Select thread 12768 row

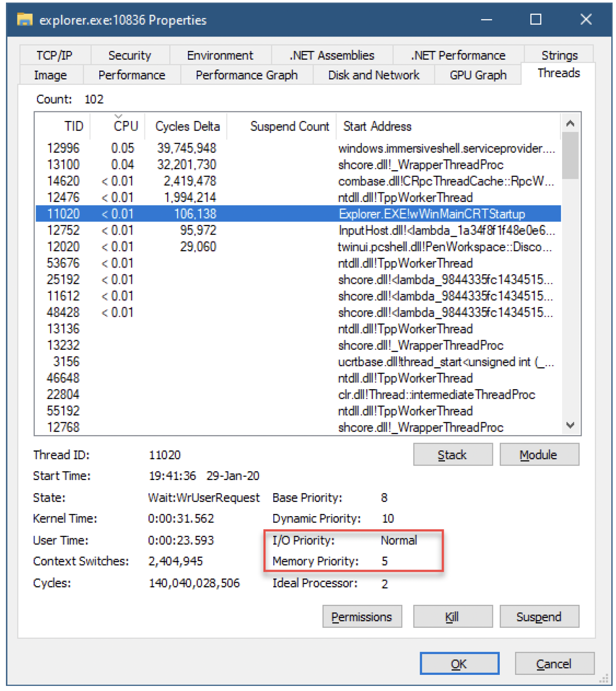click(298, 427)
